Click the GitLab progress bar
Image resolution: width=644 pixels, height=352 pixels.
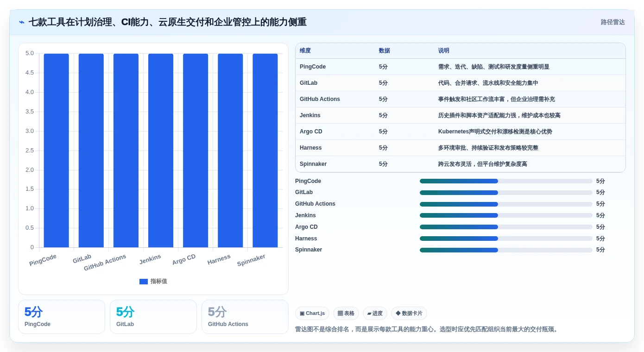tap(506, 193)
